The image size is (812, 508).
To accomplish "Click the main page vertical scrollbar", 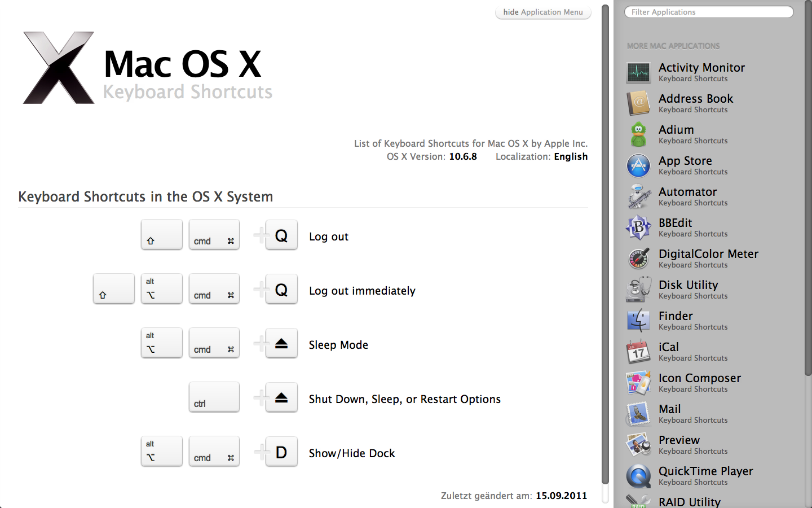I will point(605,244).
